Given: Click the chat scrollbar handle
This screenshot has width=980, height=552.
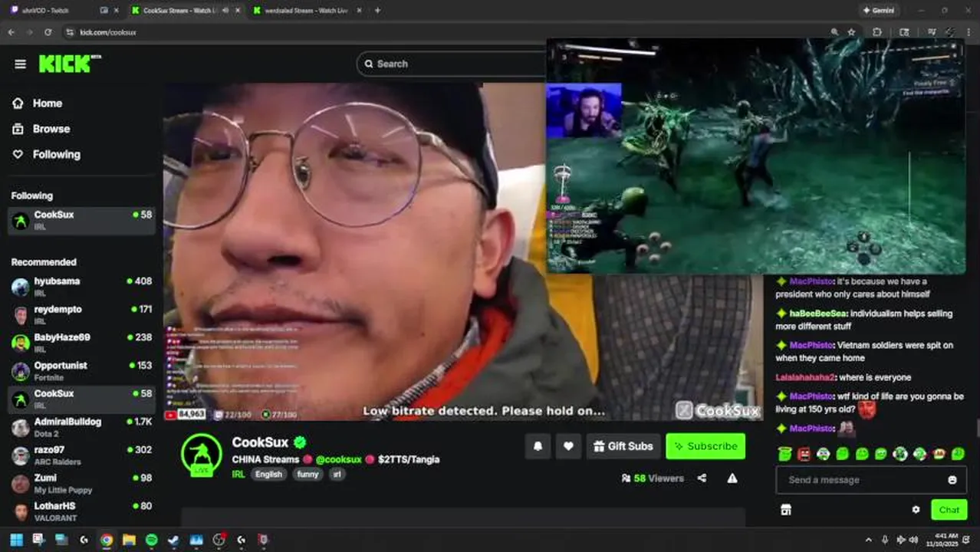Looking at the screenshot, I should tap(977, 428).
